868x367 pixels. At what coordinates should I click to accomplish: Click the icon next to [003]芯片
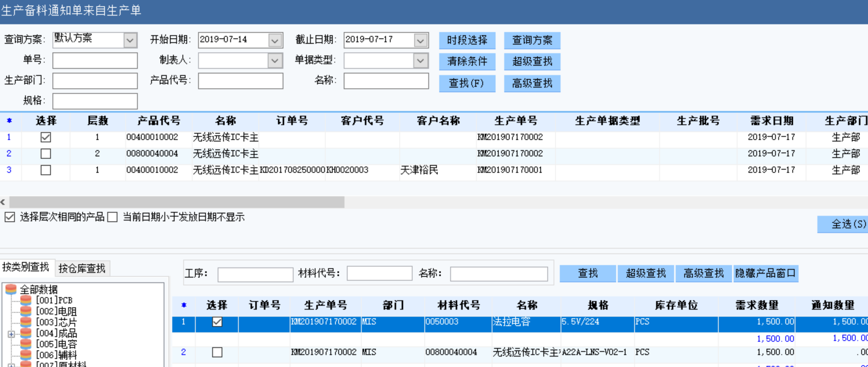pos(26,322)
